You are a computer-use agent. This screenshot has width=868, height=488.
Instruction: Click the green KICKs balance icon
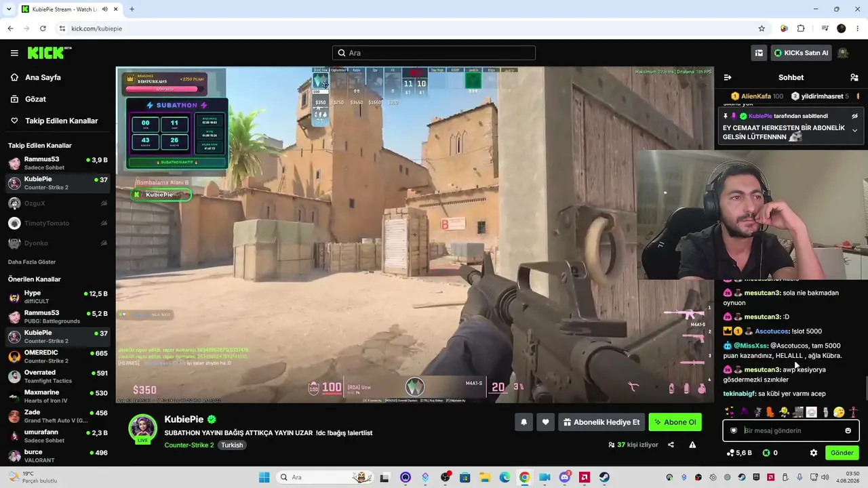(766, 453)
